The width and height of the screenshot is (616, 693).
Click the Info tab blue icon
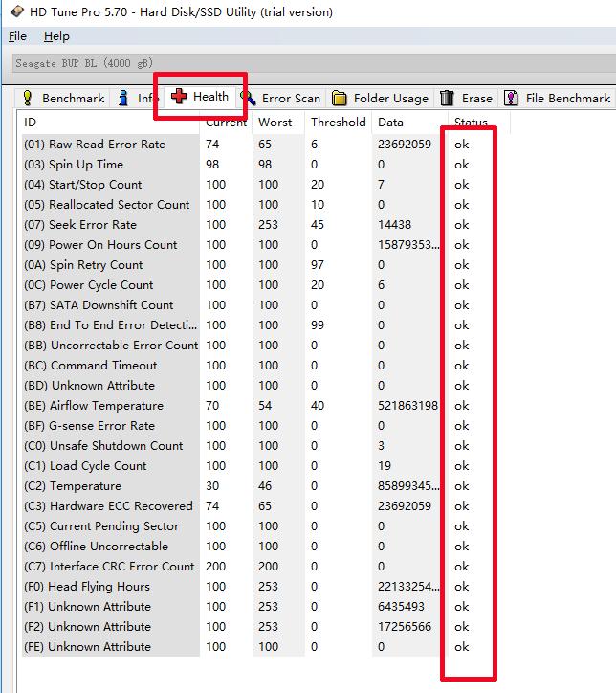click(123, 98)
